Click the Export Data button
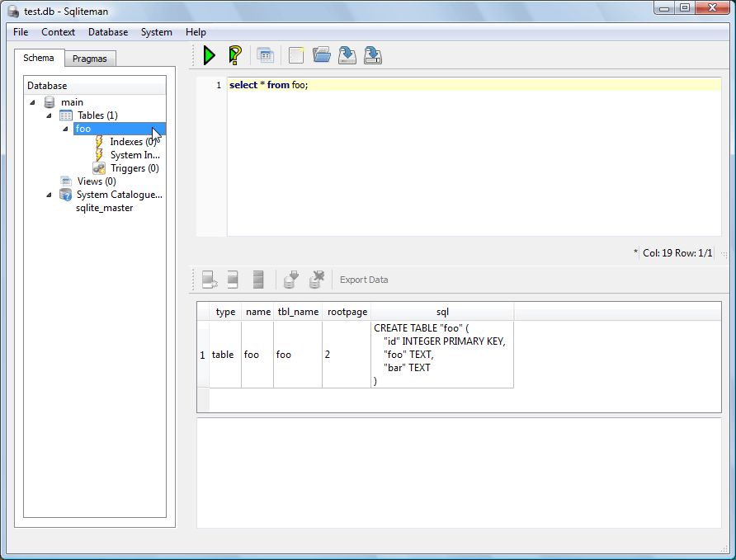 tap(363, 279)
